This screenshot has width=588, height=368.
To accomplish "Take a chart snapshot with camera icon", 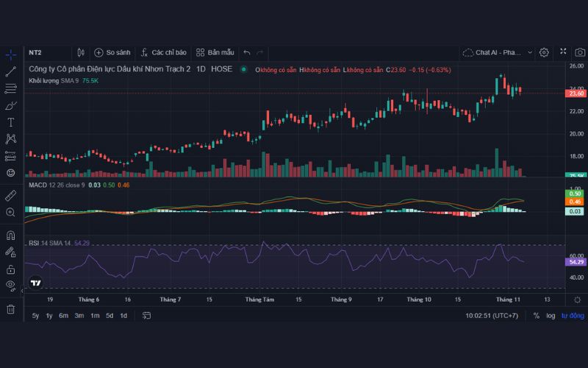I will [581, 52].
